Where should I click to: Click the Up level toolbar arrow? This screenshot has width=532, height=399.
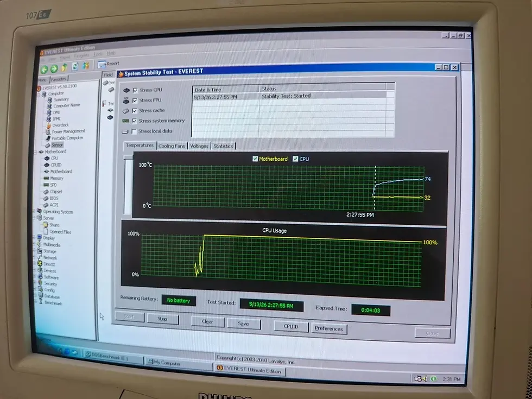click(64, 67)
